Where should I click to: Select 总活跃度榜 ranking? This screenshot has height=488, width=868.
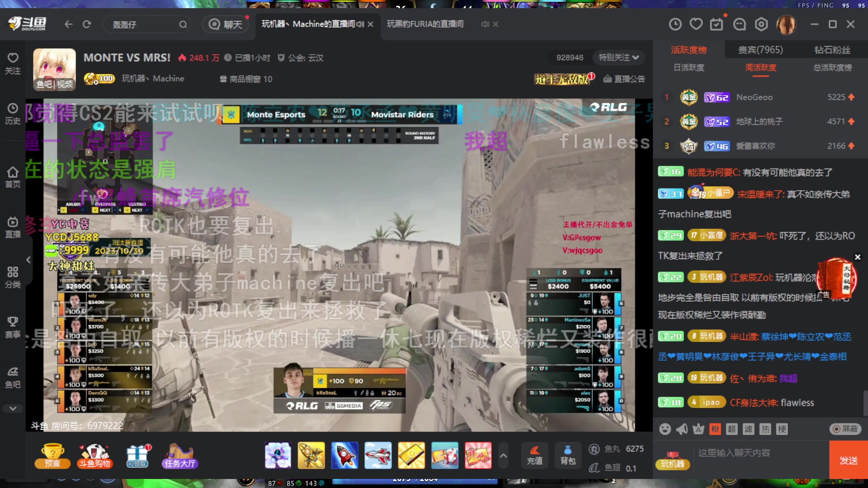832,68
